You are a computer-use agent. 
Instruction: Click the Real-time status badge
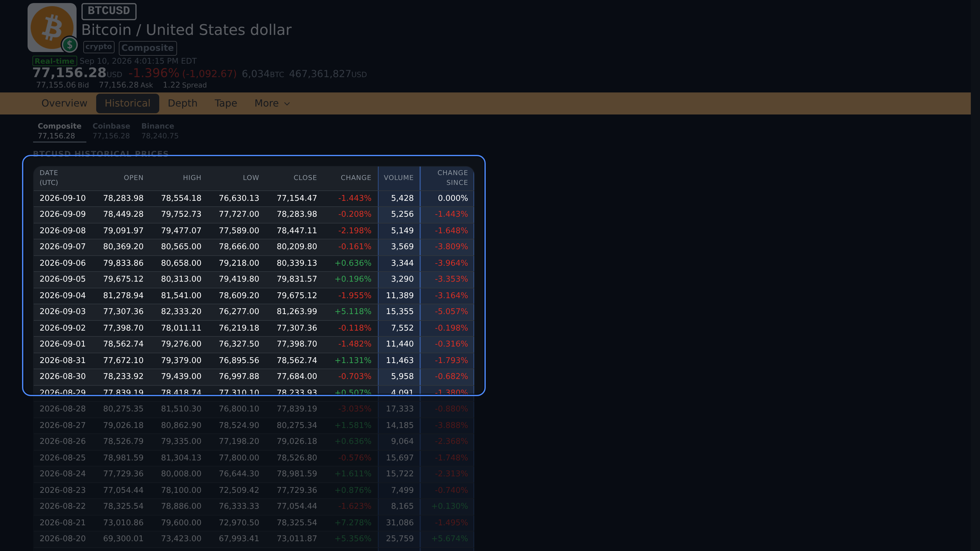tap(55, 61)
